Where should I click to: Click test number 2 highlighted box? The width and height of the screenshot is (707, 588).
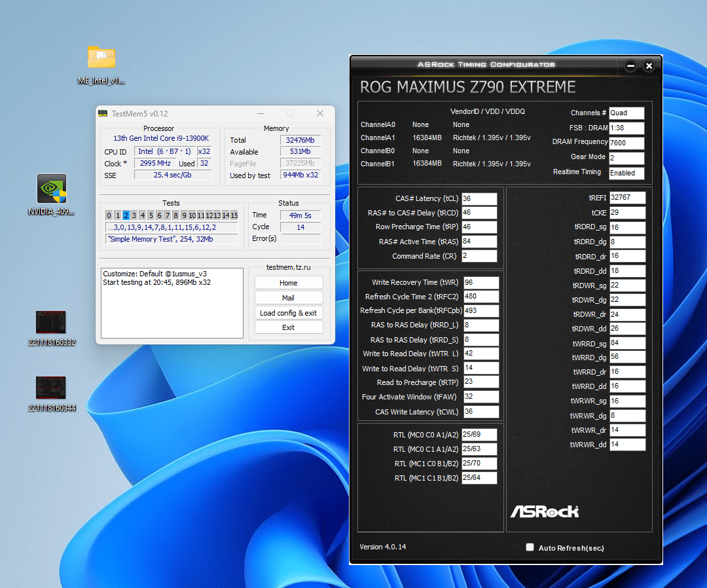[126, 215]
